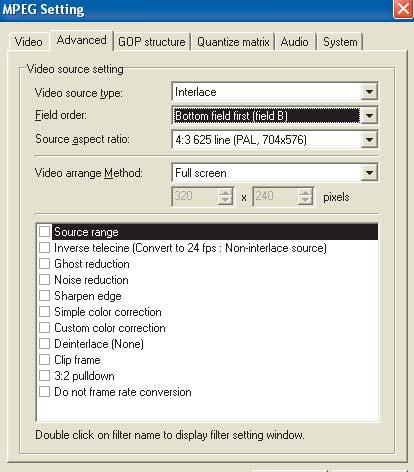Open the GOP structure tab
414x472 pixels.
click(x=152, y=42)
